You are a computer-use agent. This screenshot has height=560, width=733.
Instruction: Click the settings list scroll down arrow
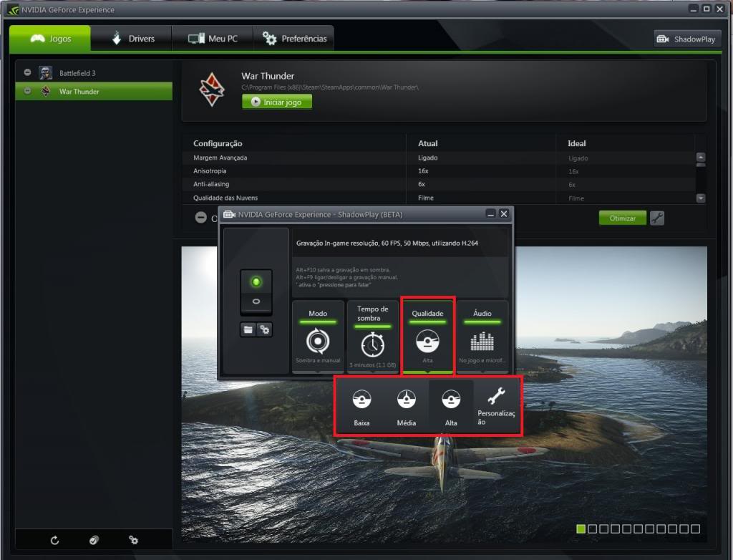701,198
